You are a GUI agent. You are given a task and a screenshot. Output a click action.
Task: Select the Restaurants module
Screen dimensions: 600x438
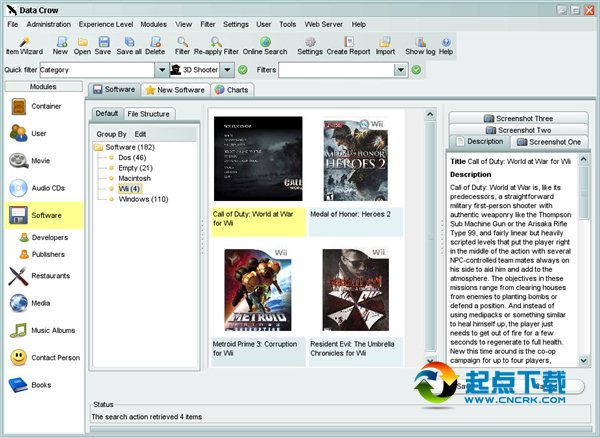[x=44, y=276]
